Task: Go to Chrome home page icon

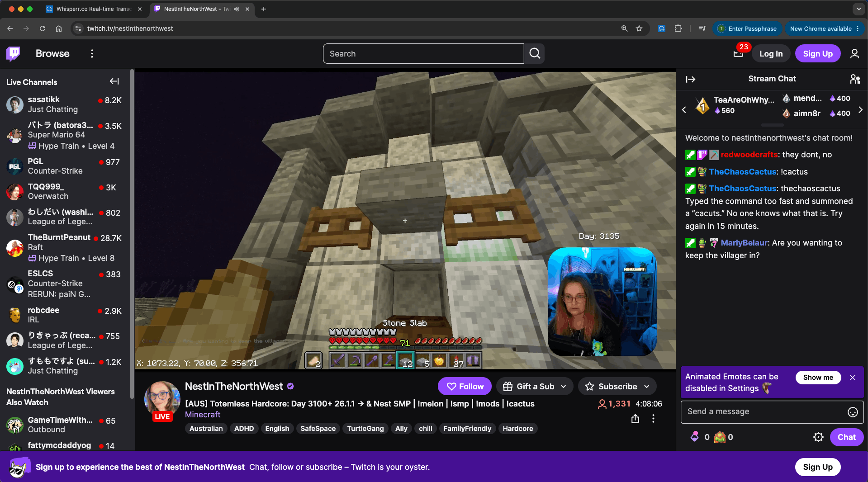Action: coord(59,28)
